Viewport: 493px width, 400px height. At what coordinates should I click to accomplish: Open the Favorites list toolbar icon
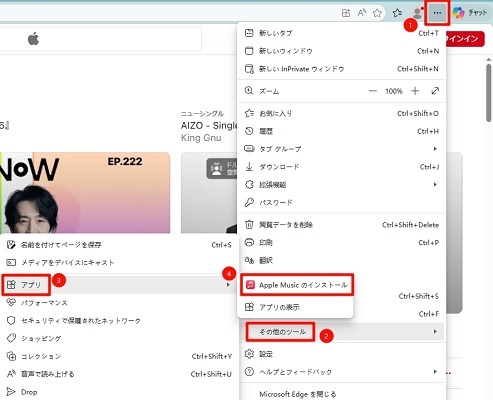pos(397,13)
